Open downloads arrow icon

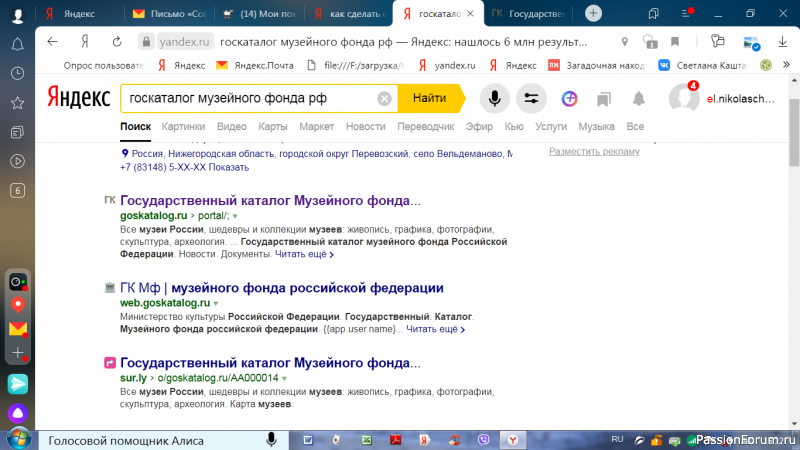783,42
